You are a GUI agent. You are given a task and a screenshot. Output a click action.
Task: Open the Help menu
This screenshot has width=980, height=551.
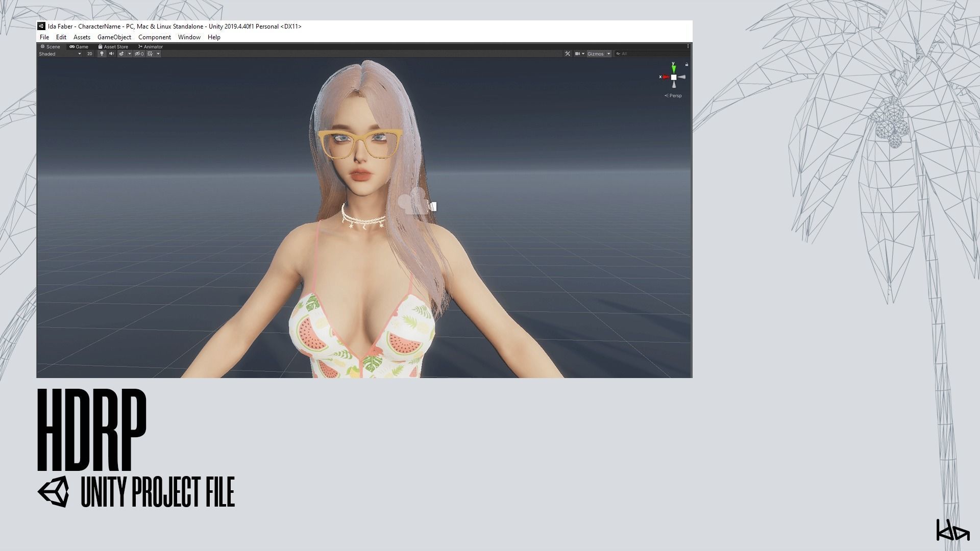tap(214, 37)
